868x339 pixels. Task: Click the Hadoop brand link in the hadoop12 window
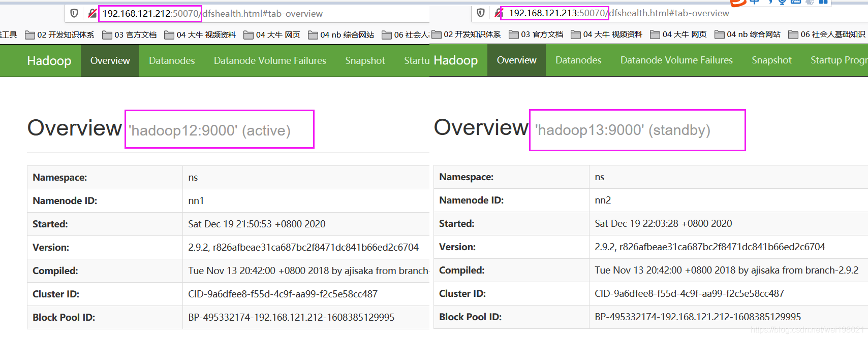[x=49, y=61]
